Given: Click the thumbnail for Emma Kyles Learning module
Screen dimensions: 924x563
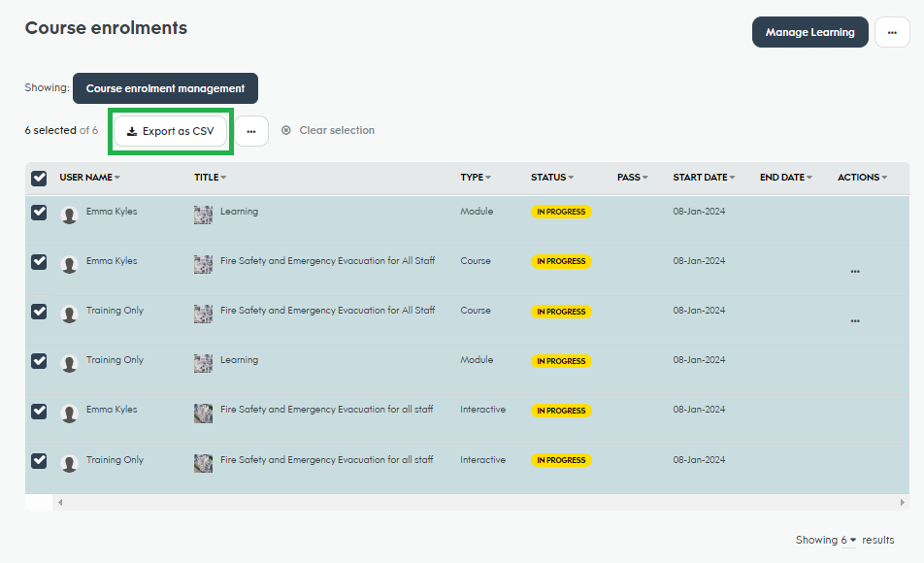Looking at the screenshot, I should [203, 215].
